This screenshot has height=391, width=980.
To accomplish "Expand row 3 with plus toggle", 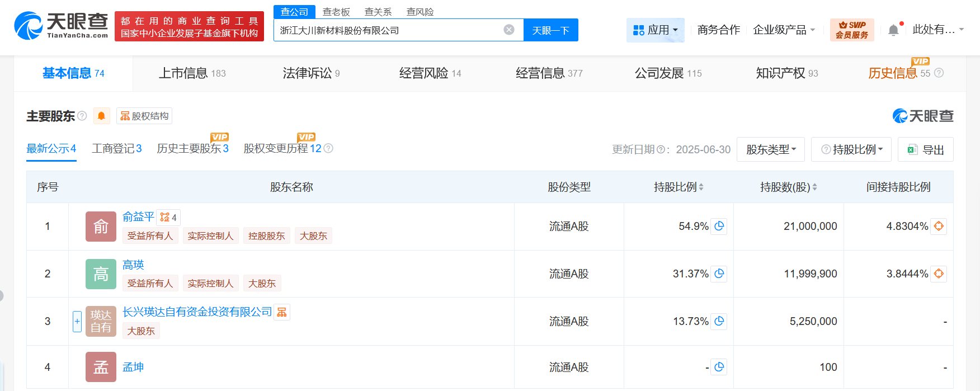I will pos(77,322).
